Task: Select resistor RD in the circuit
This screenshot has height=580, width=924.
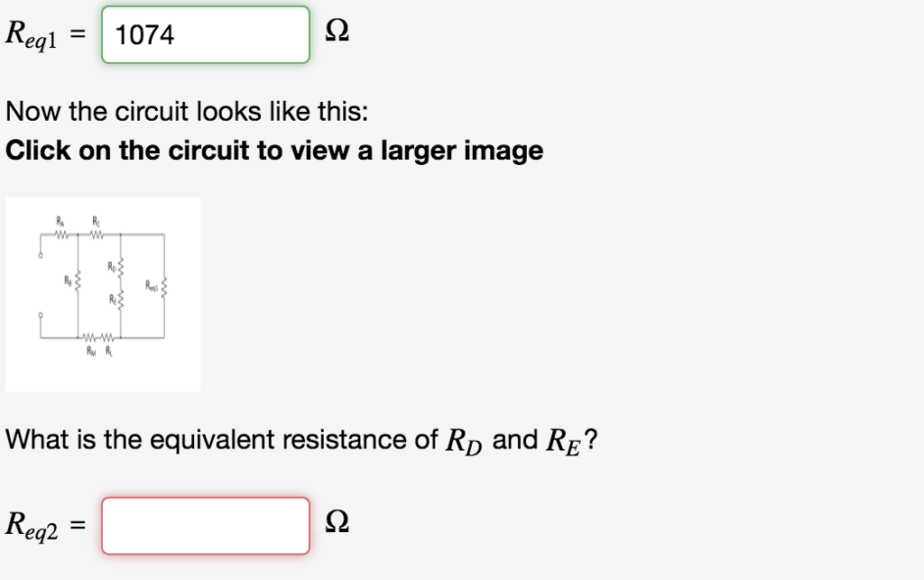Action: click(121, 266)
